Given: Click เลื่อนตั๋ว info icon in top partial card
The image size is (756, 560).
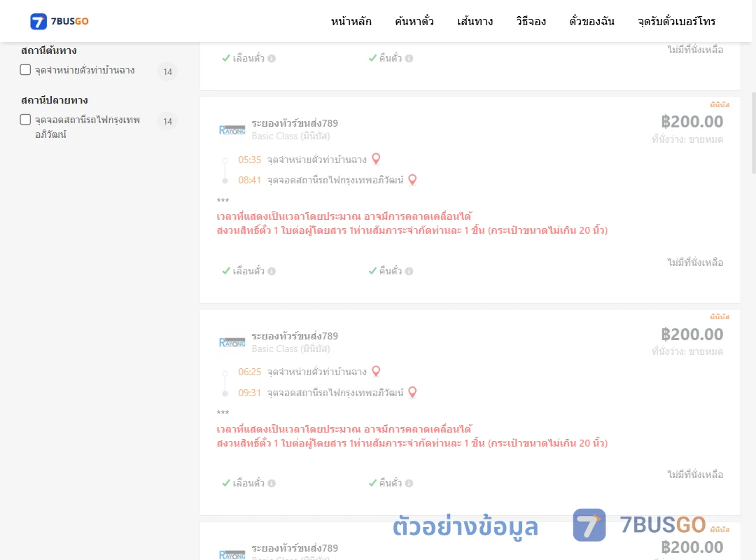Looking at the screenshot, I should (x=272, y=58).
